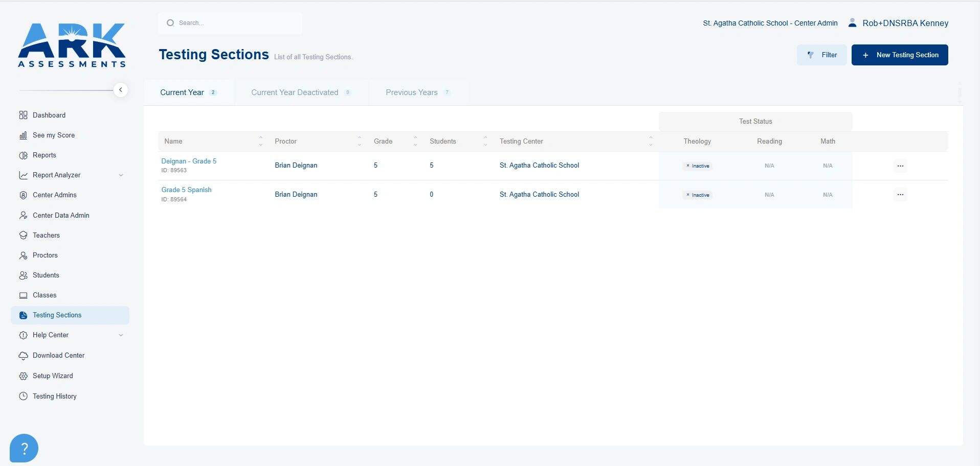The image size is (980, 466).
Task: Click the Filter button
Action: tap(821, 55)
